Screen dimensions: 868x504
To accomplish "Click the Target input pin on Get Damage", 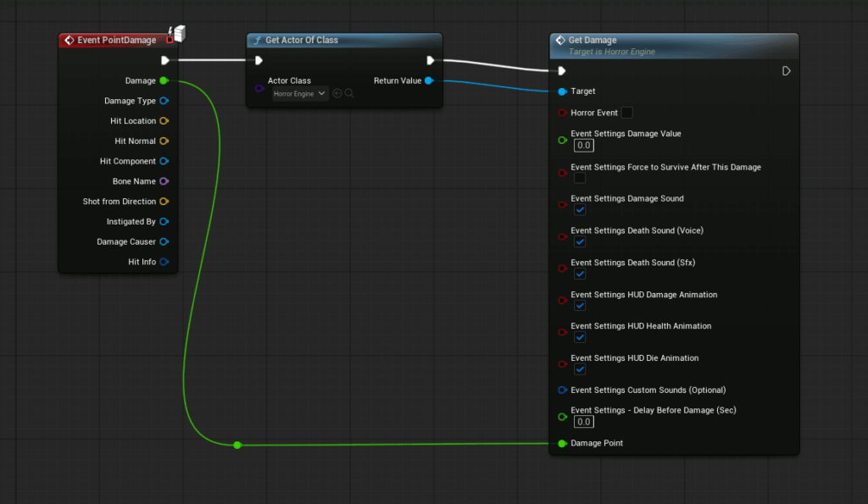I will pyautogui.click(x=562, y=91).
